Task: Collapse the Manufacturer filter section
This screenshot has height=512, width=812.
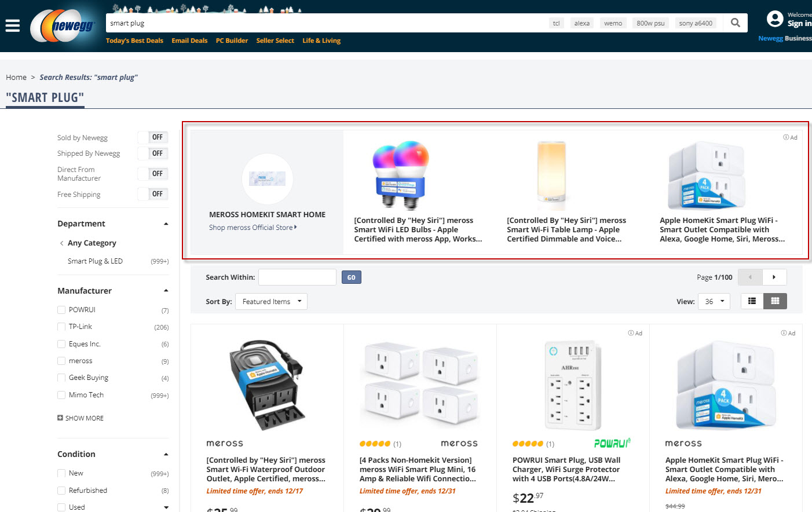Action: [x=166, y=291]
